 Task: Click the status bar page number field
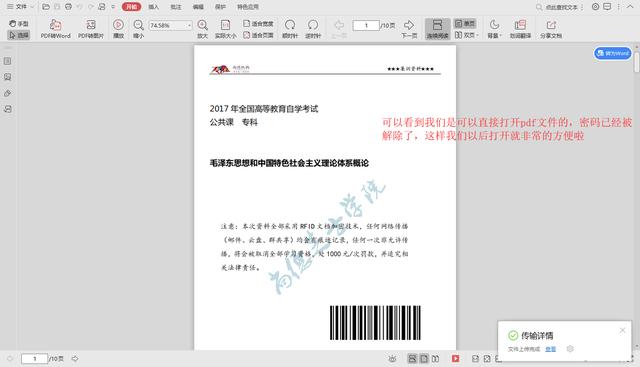(x=34, y=358)
